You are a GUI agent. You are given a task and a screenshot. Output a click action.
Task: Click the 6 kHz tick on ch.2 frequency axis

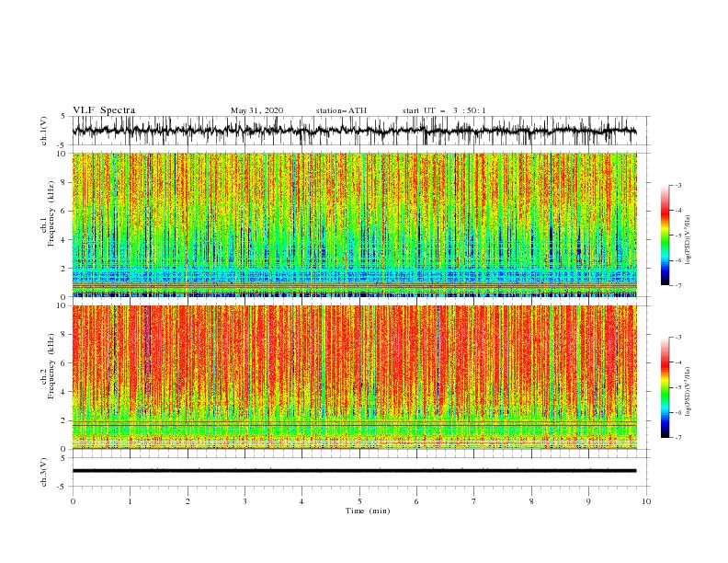[65, 363]
